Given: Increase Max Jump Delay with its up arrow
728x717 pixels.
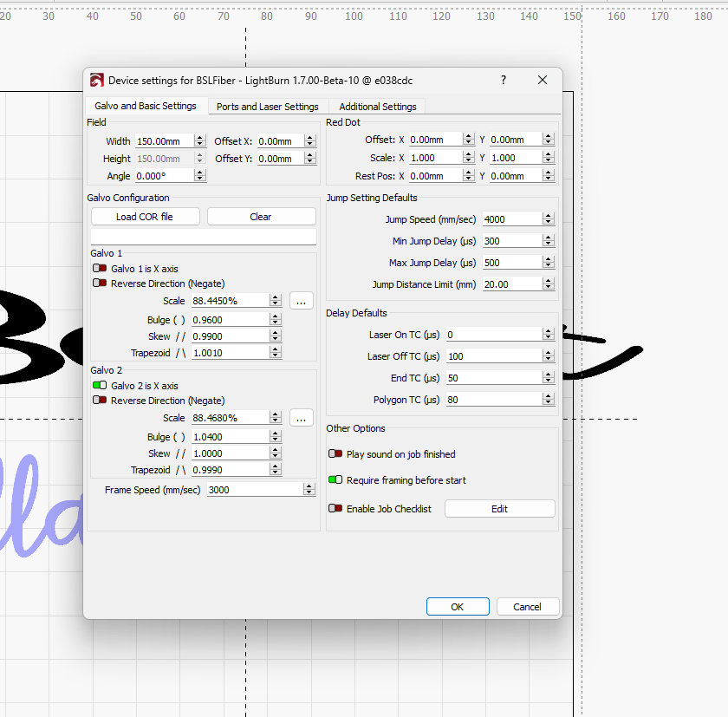Looking at the screenshot, I should pos(549,259).
